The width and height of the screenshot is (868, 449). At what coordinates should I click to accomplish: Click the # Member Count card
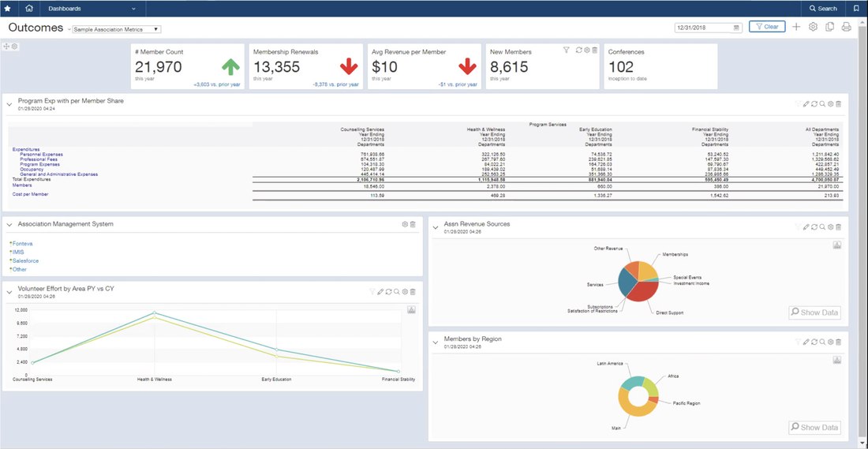point(188,66)
